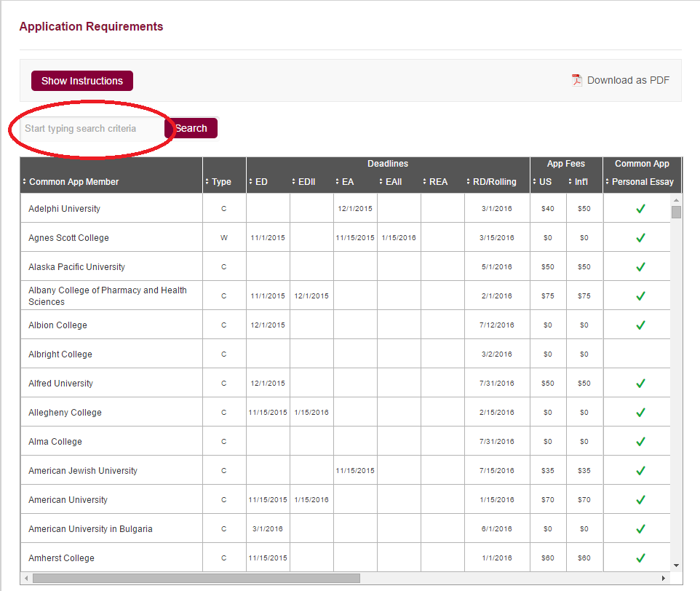
Task: Click American University in Bulgaria's ED 3/1/2016
Action: coord(267,529)
